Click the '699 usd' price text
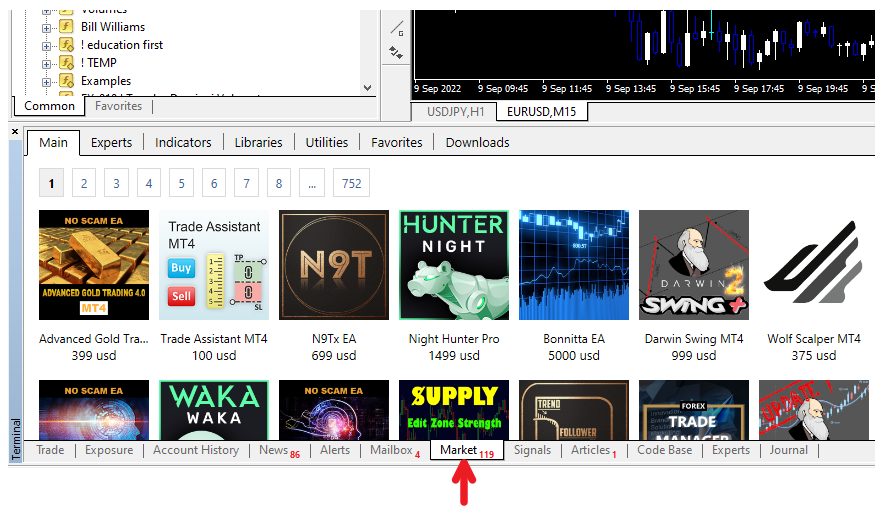The height and width of the screenshot is (513, 887). (x=334, y=356)
